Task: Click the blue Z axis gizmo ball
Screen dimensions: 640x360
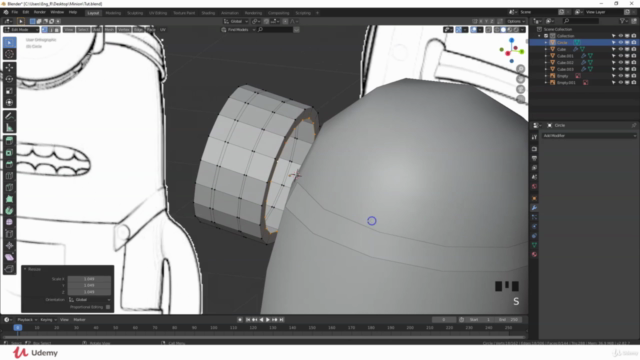Action: pos(511,40)
